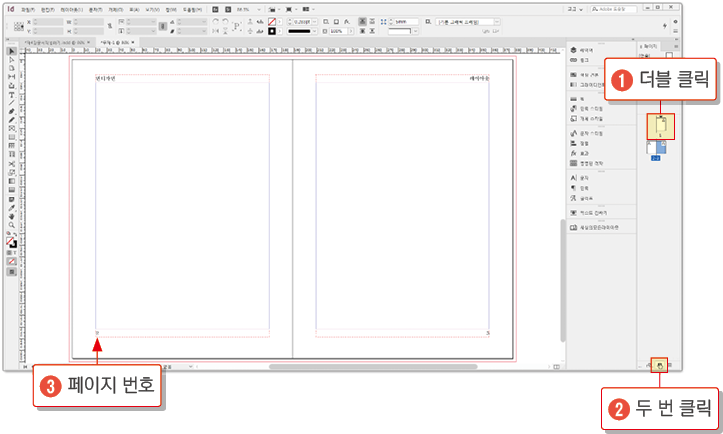The width and height of the screenshot is (723, 434).
Task: Select the Gap tool
Action: tap(12, 77)
